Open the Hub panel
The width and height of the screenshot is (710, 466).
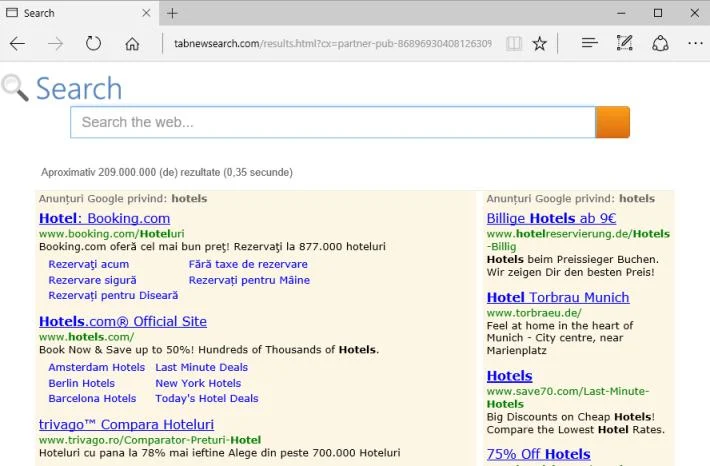pos(590,43)
